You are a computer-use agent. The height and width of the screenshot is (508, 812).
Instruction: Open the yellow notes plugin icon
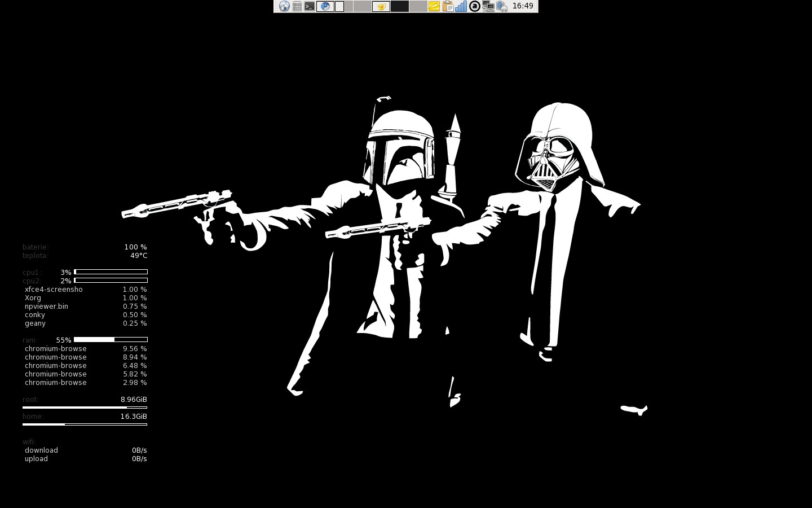coord(434,6)
